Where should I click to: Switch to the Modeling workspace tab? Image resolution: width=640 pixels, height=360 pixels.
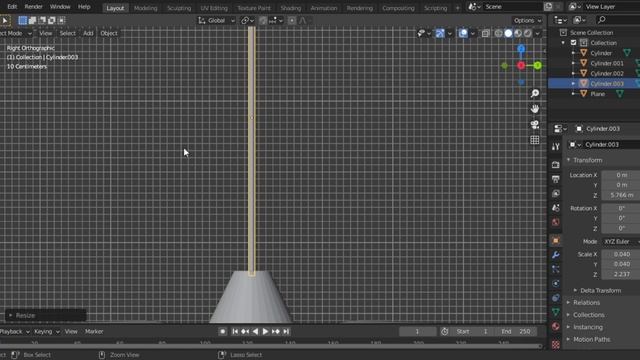[x=146, y=8]
